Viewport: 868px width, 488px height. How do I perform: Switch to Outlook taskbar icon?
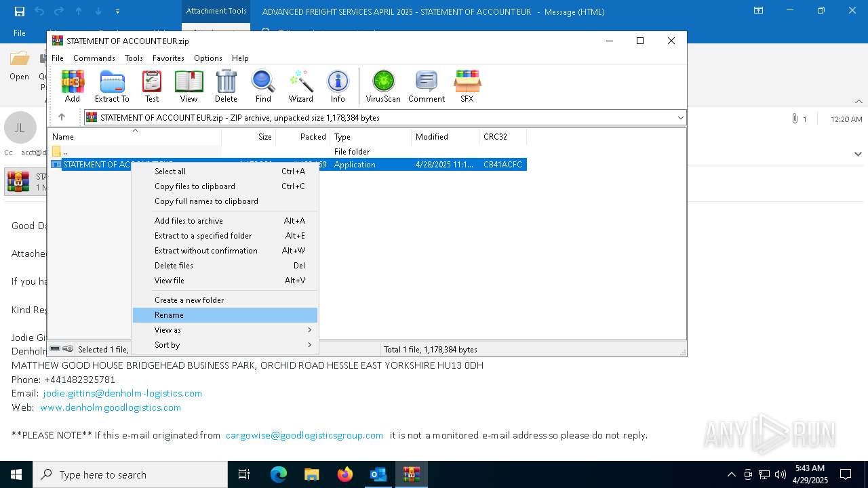click(378, 474)
